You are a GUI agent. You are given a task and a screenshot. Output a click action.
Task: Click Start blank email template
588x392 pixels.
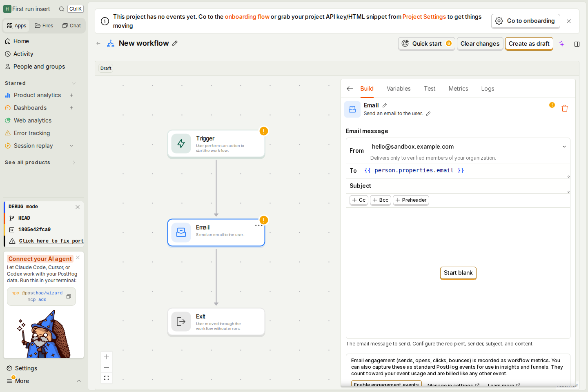tap(458, 273)
